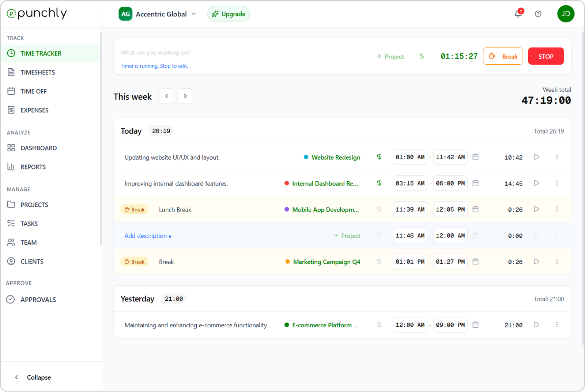585x392 pixels.
Task: Go to the next week
Action: coord(185,96)
